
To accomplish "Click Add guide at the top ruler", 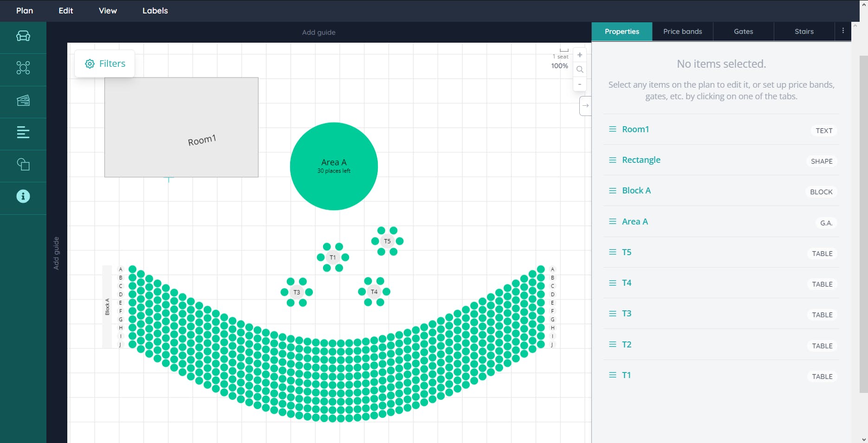I will [x=319, y=32].
